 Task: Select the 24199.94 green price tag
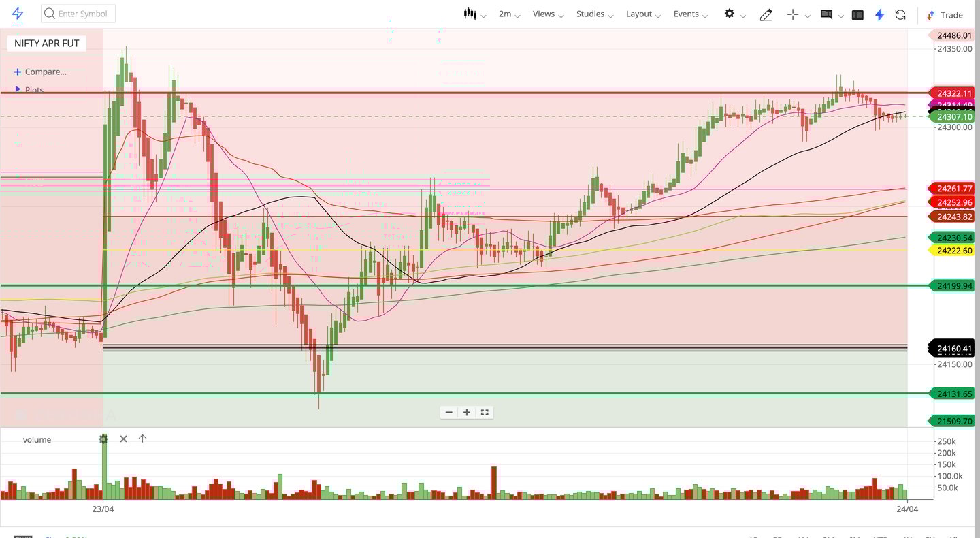pos(951,285)
